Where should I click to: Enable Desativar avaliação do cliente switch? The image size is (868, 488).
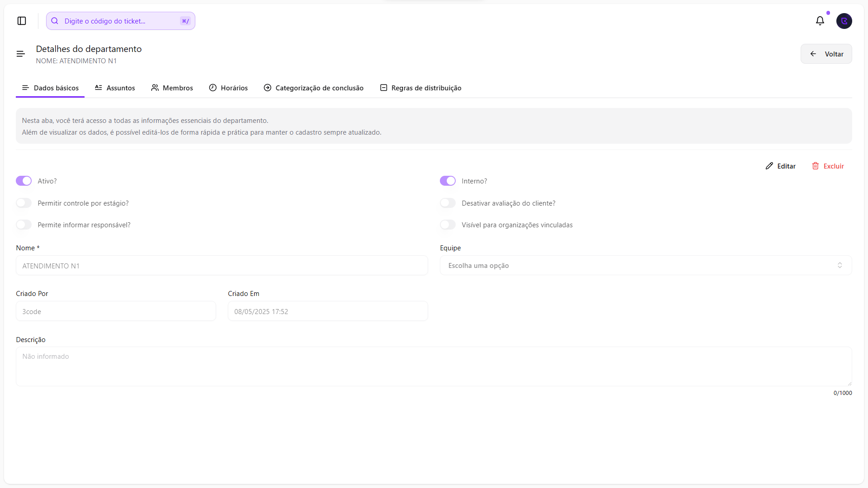(448, 203)
